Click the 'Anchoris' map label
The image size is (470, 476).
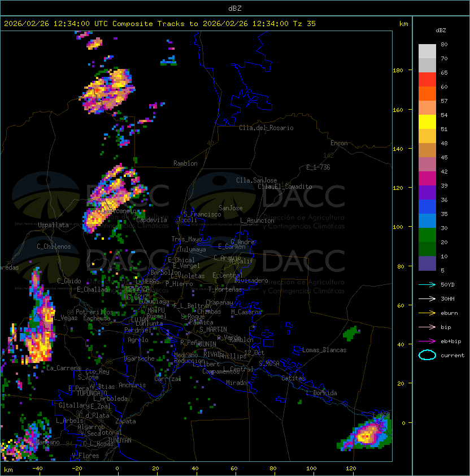[132, 385]
